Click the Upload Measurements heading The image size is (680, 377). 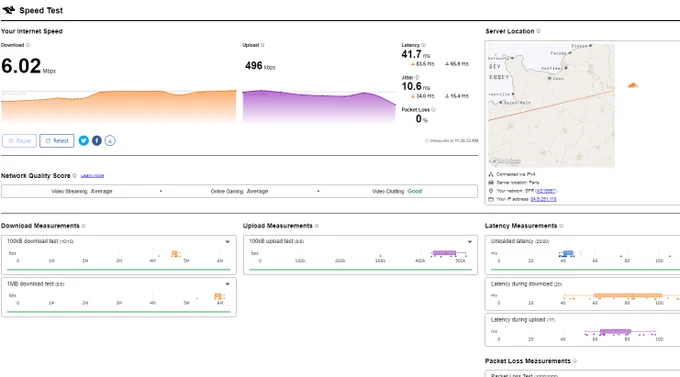pyautogui.click(x=278, y=226)
